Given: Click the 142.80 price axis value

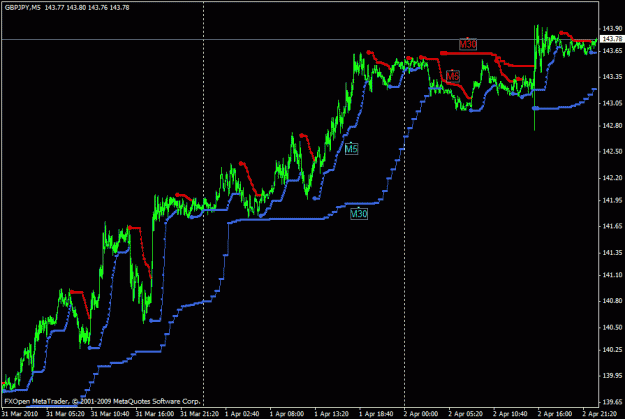Looking at the screenshot, I should 612,125.
